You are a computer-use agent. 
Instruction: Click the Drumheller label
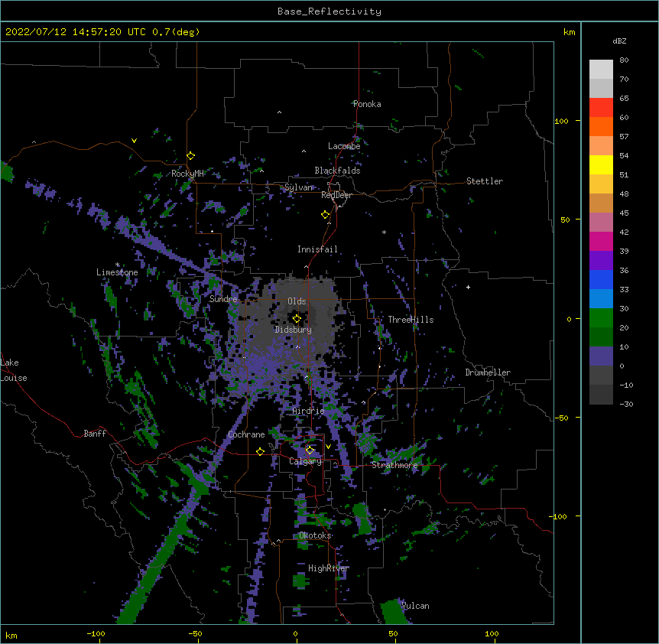pos(488,372)
